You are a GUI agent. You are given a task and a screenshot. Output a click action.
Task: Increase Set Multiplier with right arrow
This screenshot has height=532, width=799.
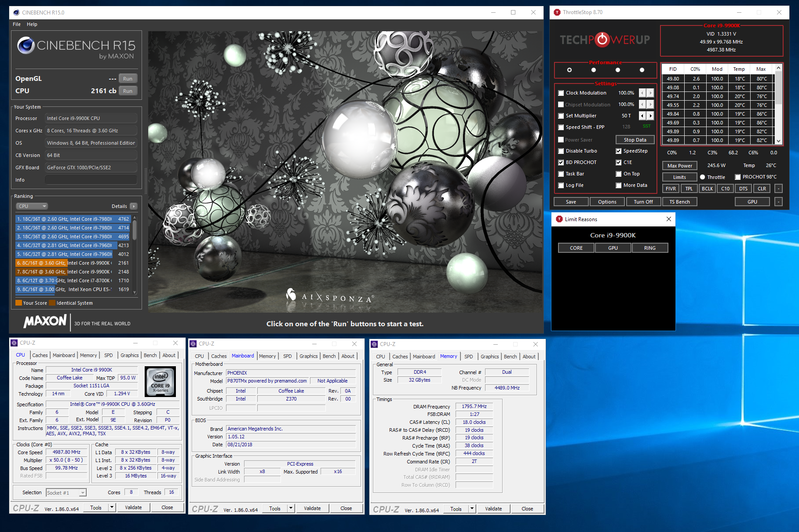tap(650, 116)
